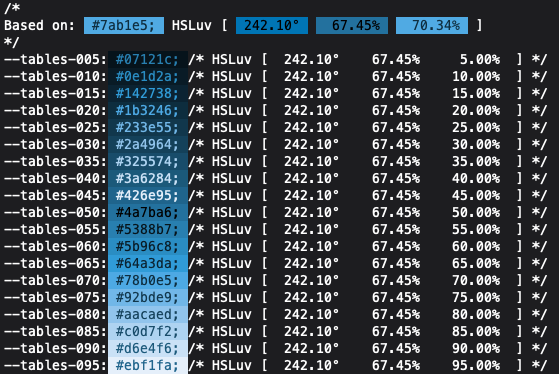Image resolution: width=559 pixels, height=374 pixels.
Task: Select the #233e55 color swatch
Action: click(148, 128)
